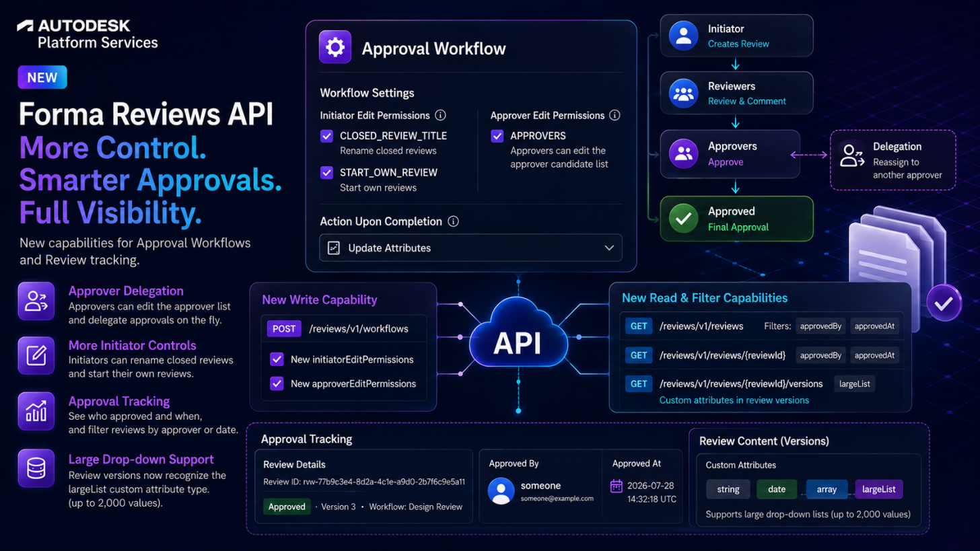Screen dimensions: 980x551
Task: Click approvedAt filter on /reviews/v1/reviews row
Action: tap(875, 326)
